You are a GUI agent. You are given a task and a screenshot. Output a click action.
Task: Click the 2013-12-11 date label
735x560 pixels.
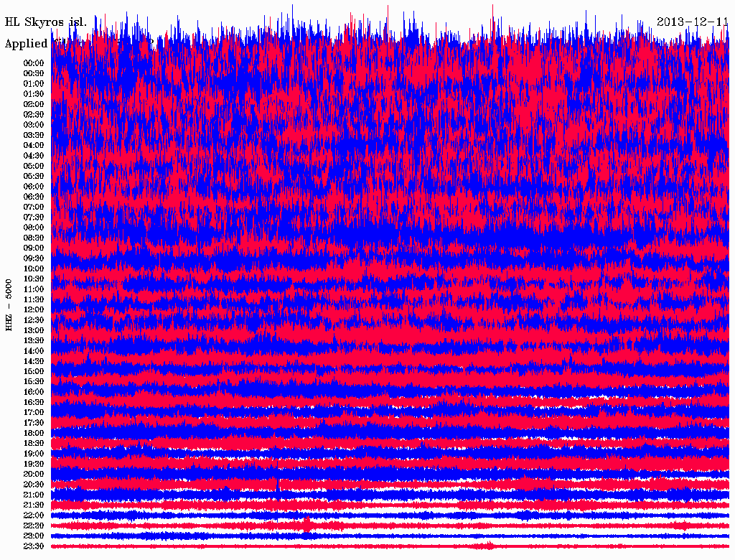[692, 22]
